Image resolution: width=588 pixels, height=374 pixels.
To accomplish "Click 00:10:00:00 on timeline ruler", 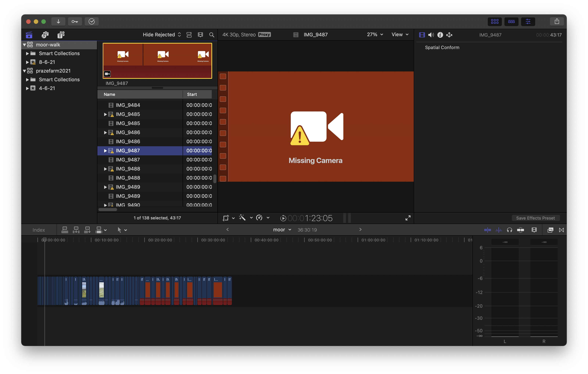I will [x=106, y=240].
